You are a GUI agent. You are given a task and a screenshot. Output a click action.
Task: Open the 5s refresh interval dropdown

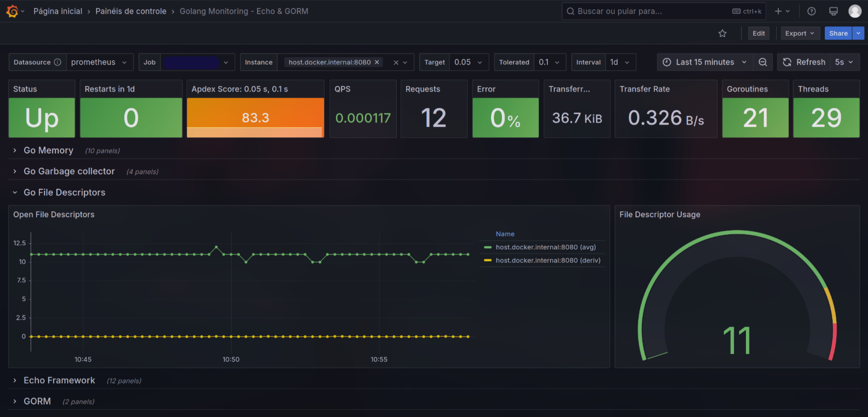click(845, 62)
